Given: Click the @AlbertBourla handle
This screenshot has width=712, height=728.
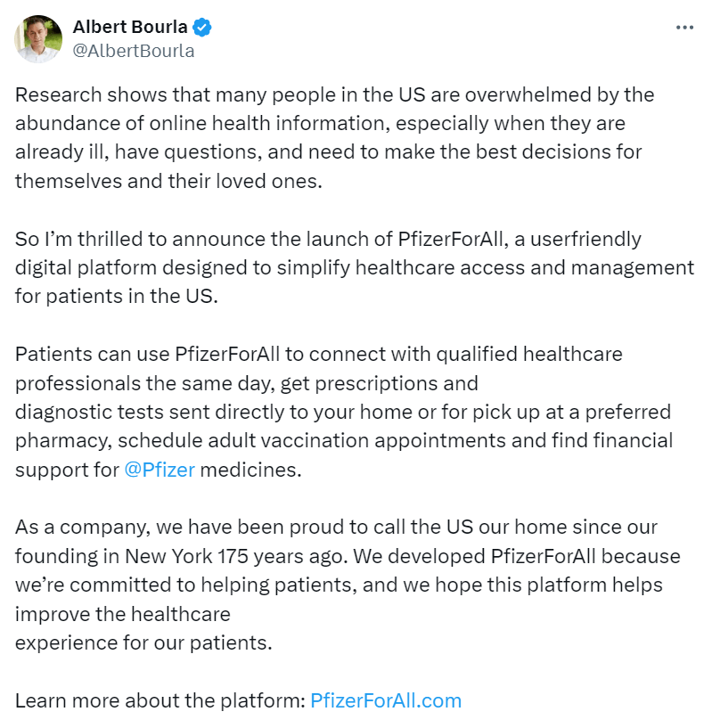Looking at the screenshot, I should (x=133, y=51).
